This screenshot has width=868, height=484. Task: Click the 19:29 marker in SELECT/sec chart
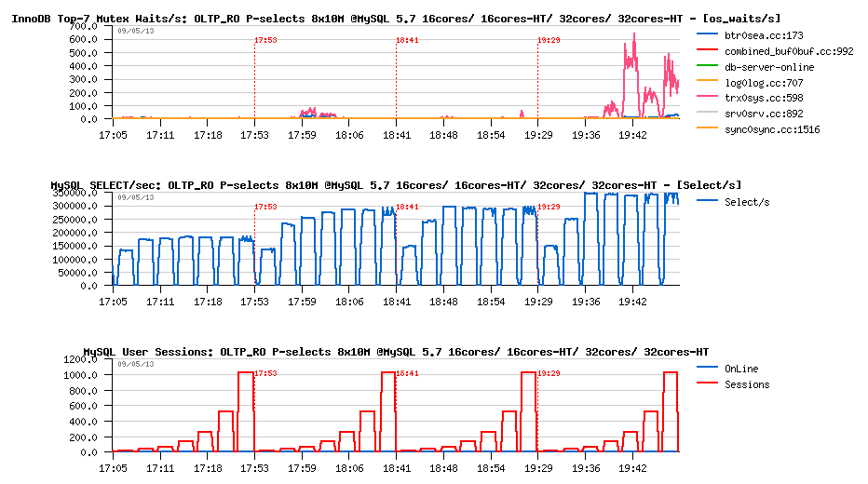point(549,207)
